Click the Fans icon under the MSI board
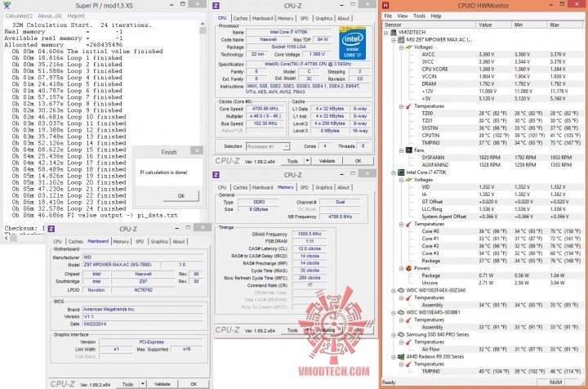This screenshot has height=389, width=588. (409, 150)
